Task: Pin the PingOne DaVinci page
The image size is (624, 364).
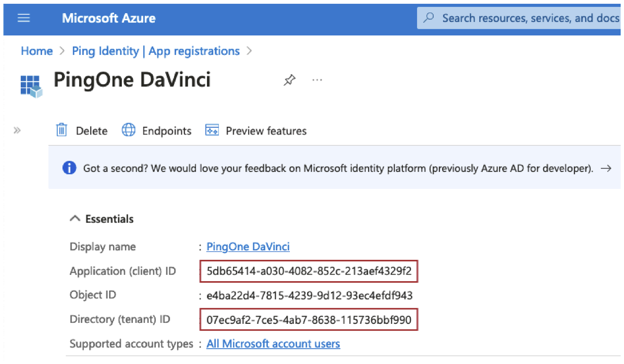Action: 289,80
